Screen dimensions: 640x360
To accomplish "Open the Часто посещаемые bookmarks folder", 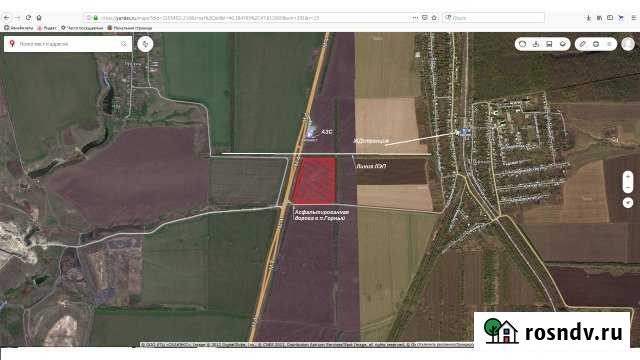I will tap(82, 28).
